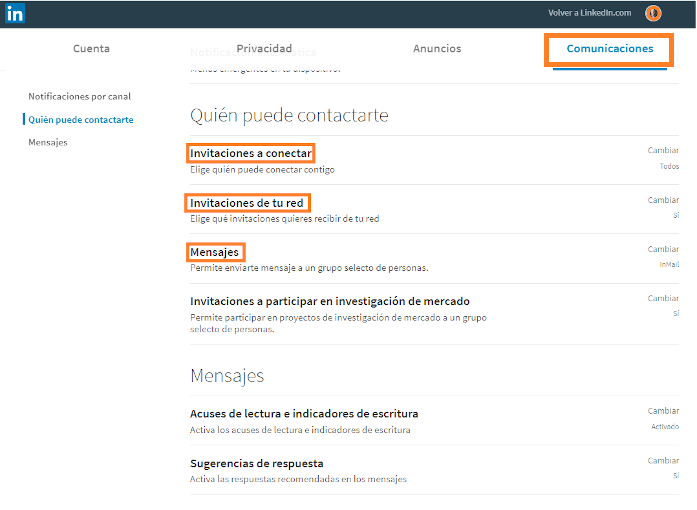Switch to the Cuenta tab
The image size is (697, 510).
91,48
